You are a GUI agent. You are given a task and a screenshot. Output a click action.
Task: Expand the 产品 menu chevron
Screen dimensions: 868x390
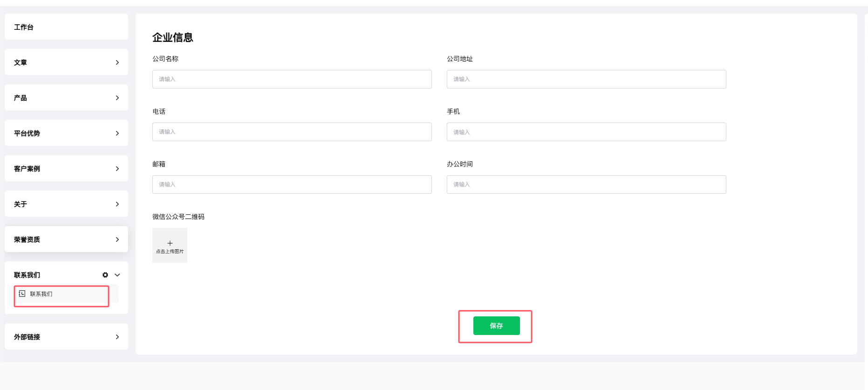[117, 98]
